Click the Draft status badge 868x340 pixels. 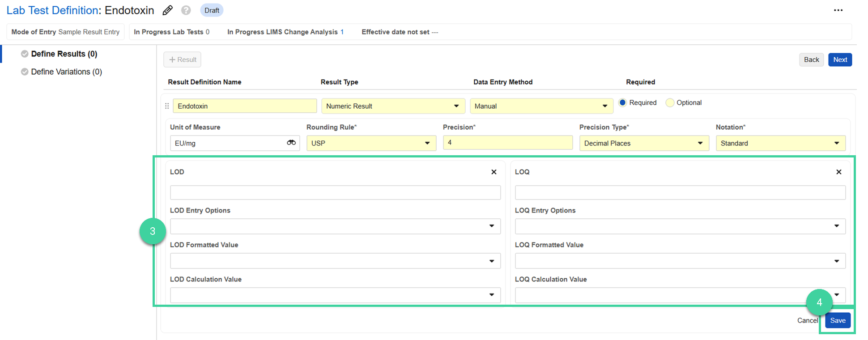[x=212, y=10]
